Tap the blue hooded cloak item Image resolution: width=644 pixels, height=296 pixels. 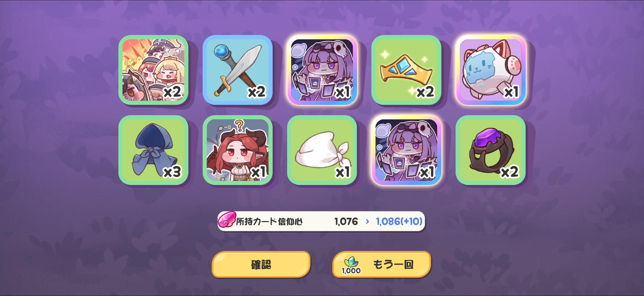tap(153, 150)
